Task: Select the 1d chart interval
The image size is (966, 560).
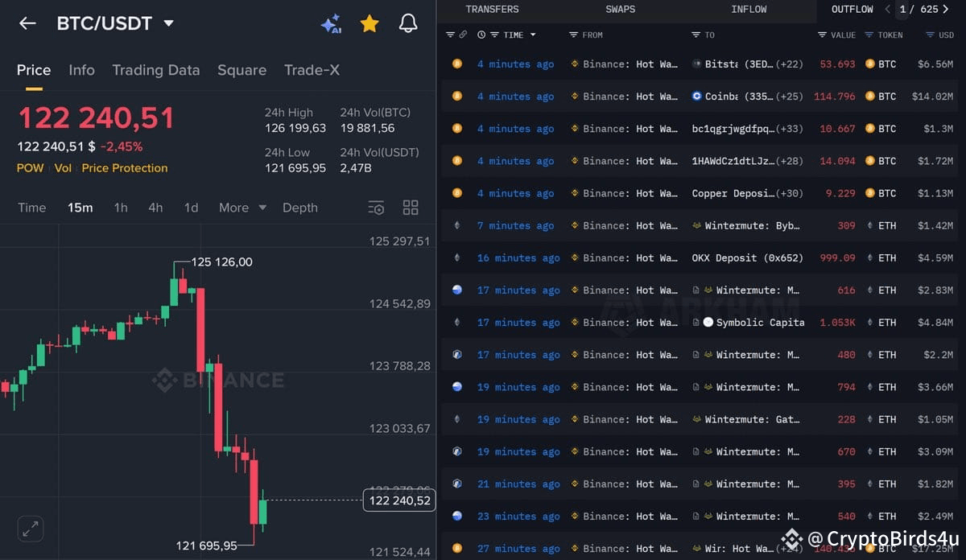Action: (191, 208)
